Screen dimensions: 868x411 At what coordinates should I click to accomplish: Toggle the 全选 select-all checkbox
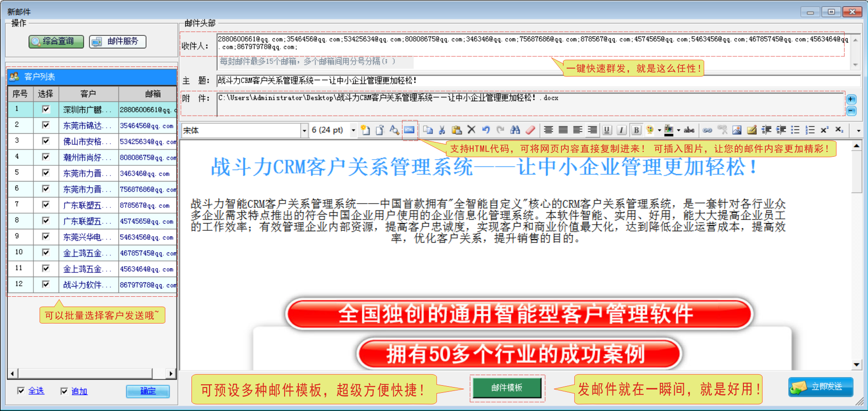click(x=21, y=391)
